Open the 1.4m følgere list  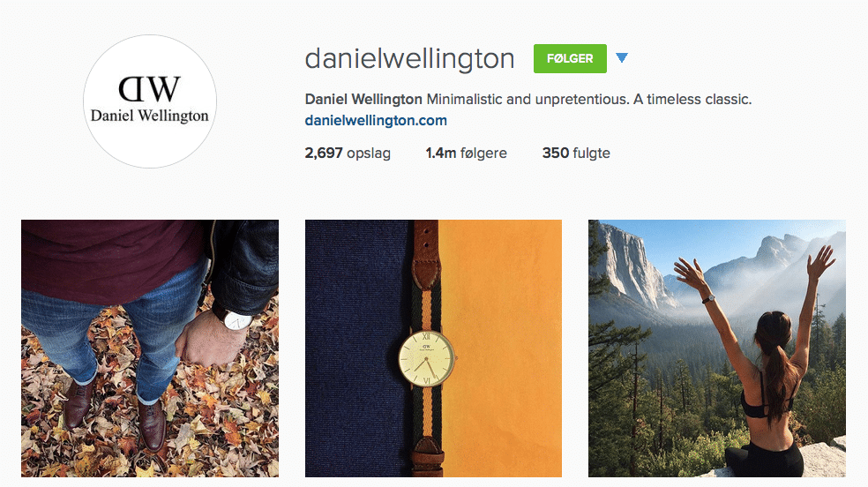coord(466,154)
